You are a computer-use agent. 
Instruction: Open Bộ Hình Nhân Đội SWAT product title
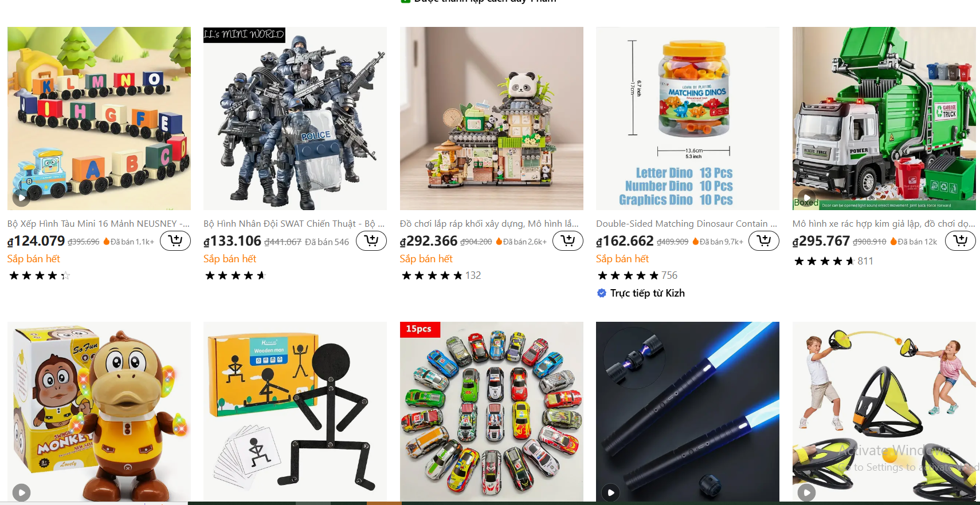[295, 224]
